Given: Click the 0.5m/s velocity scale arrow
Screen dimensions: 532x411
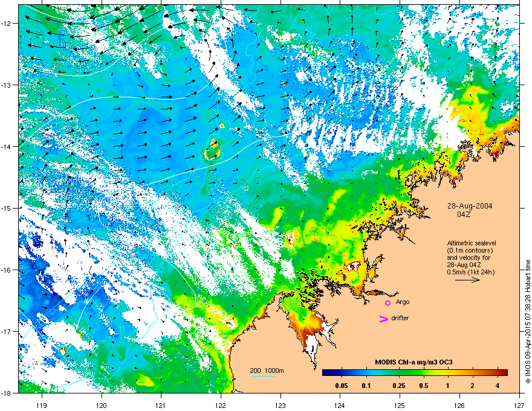Looking at the screenshot, I should pyautogui.click(x=467, y=280).
